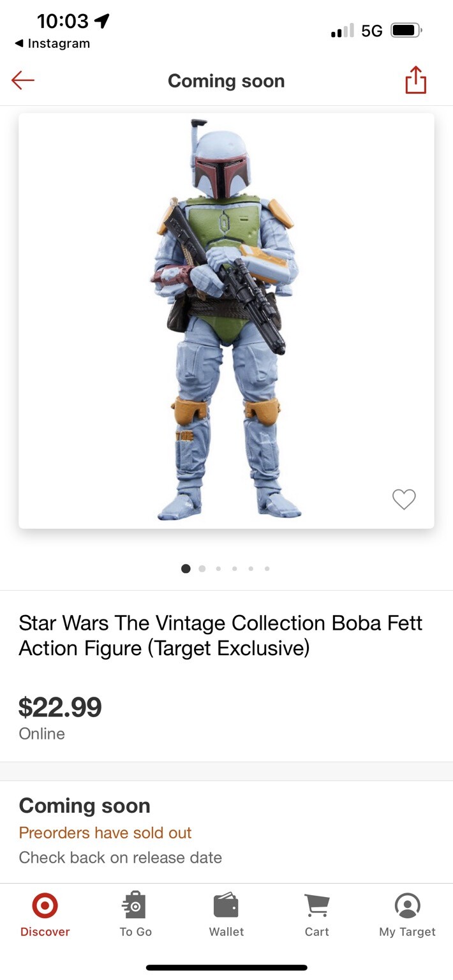Open the My Target profile icon
Image resolution: width=453 pixels, height=980 pixels.
407,905
